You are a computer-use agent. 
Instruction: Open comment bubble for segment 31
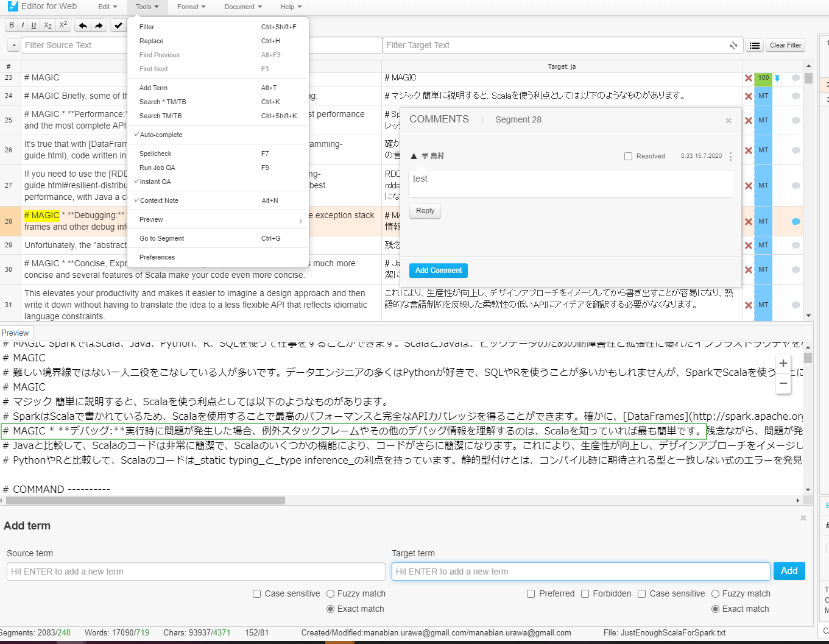(x=795, y=305)
